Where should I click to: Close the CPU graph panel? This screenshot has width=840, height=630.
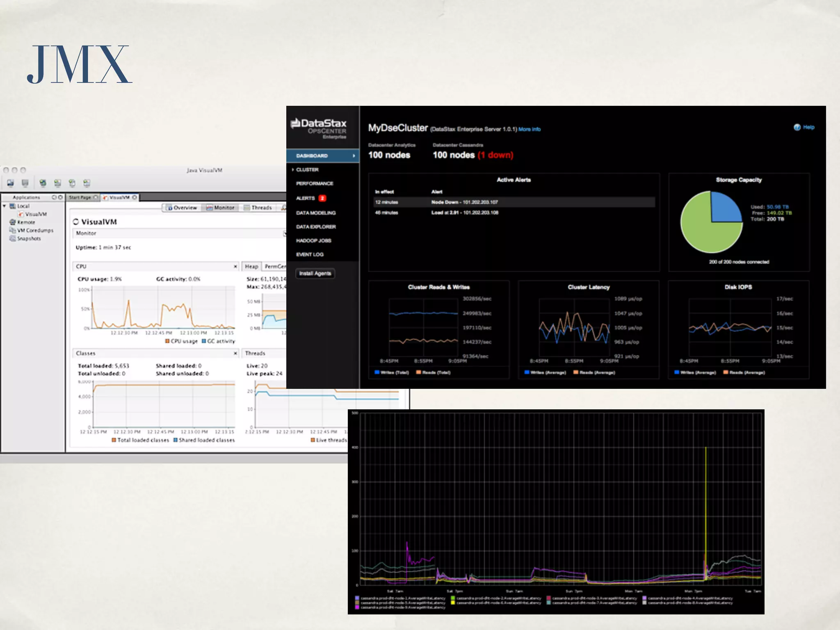(x=235, y=267)
